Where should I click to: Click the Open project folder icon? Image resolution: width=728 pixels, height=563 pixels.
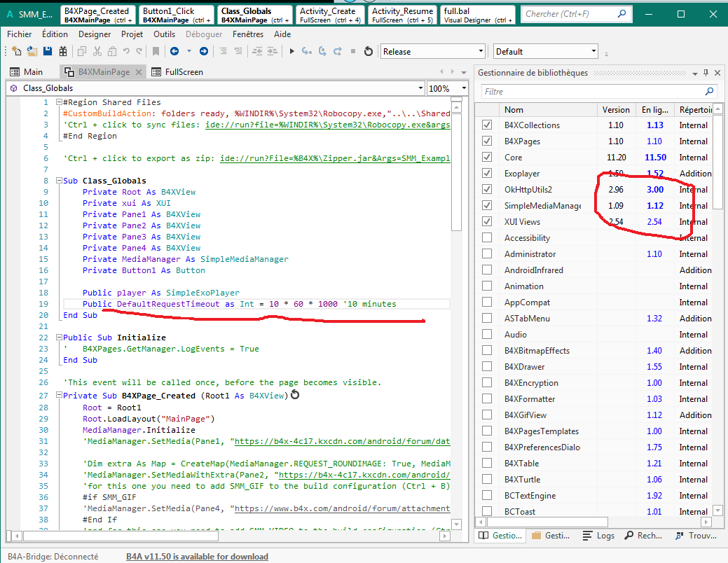tap(32, 51)
